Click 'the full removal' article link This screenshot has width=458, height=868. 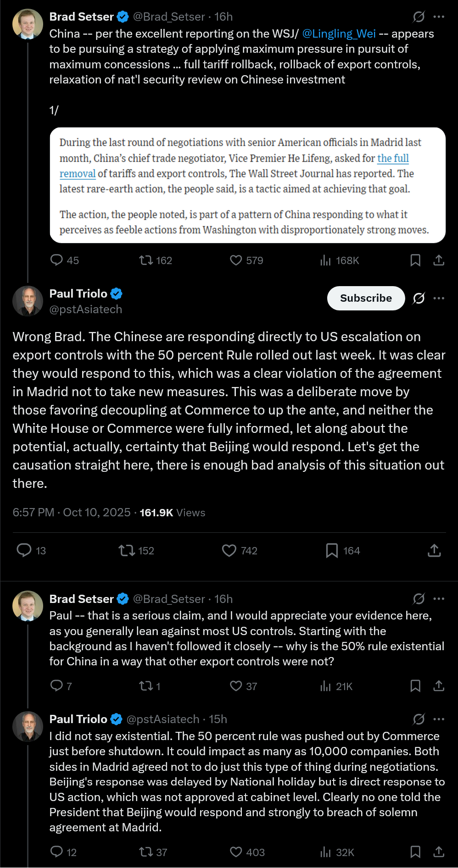(x=392, y=159)
